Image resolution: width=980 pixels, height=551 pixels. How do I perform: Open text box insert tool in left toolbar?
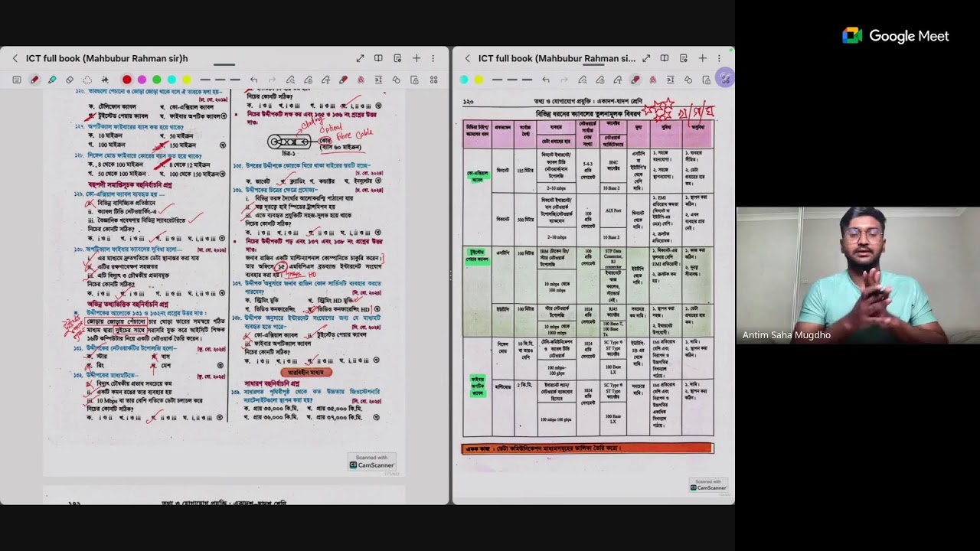point(378,80)
